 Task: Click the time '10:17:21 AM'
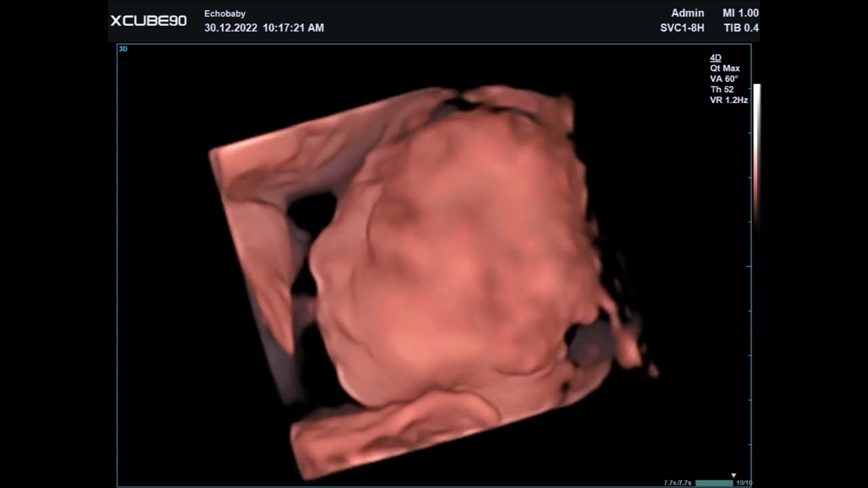coord(294,28)
